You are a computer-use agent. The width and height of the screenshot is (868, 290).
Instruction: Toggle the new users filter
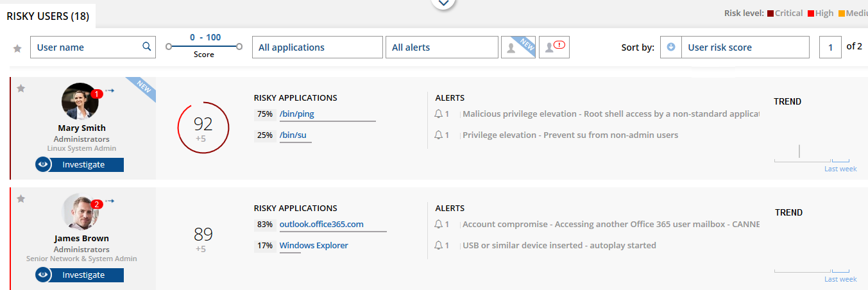click(517, 47)
